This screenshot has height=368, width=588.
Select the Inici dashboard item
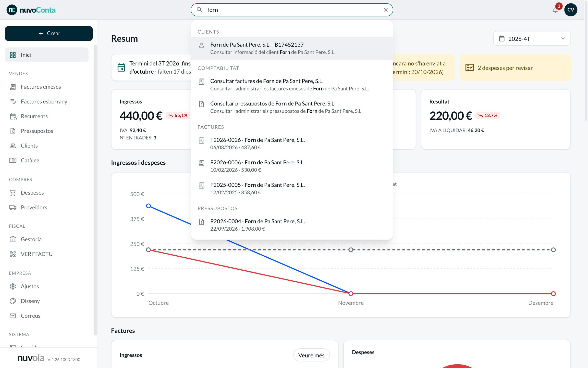pos(47,55)
